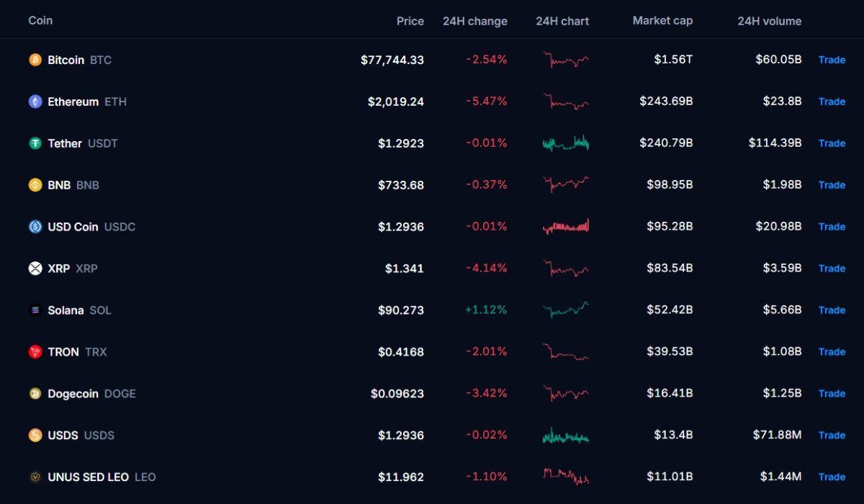Image resolution: width=864 pixels, height=504 pixels.
Task: Open Trade link for Solana
Action: tap(832, 310)
